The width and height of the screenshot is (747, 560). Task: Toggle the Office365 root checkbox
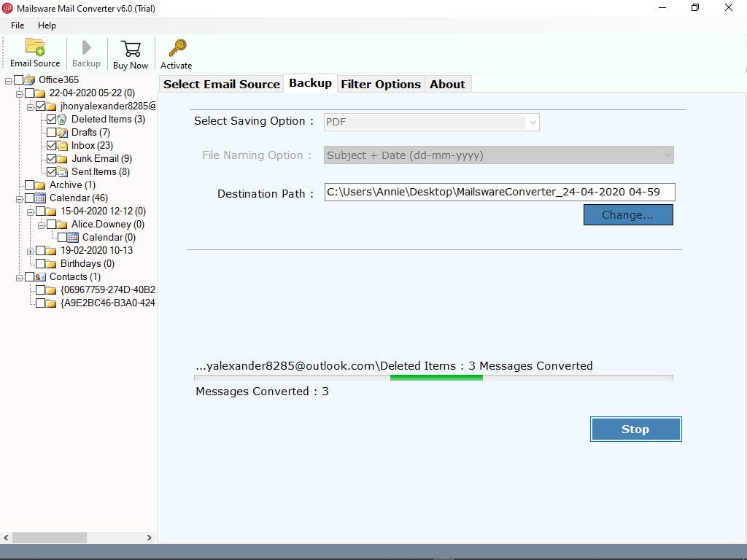pyautogui.click(x=18, y=79)
